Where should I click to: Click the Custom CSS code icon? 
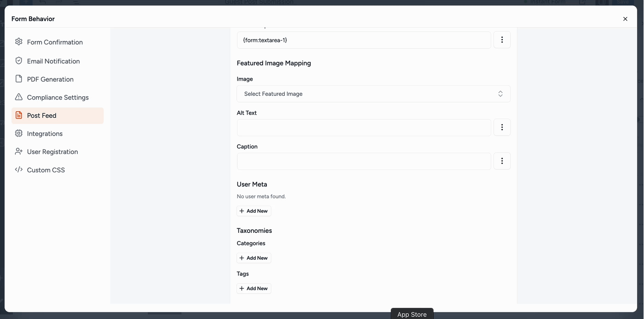click(x=19, y=170)
